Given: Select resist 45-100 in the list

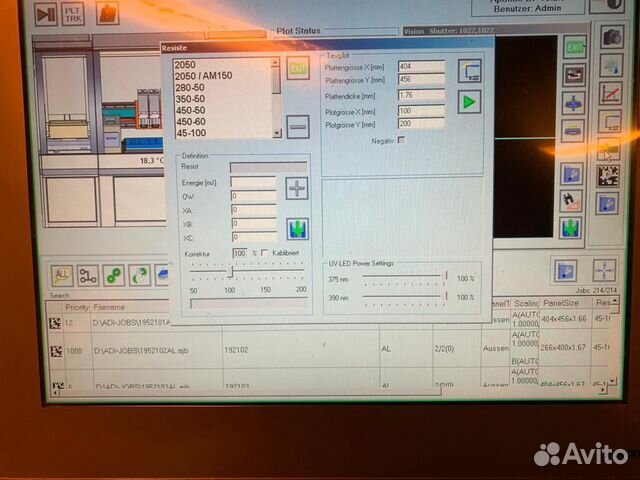Looking at the screenshot, I should [191, 133].
